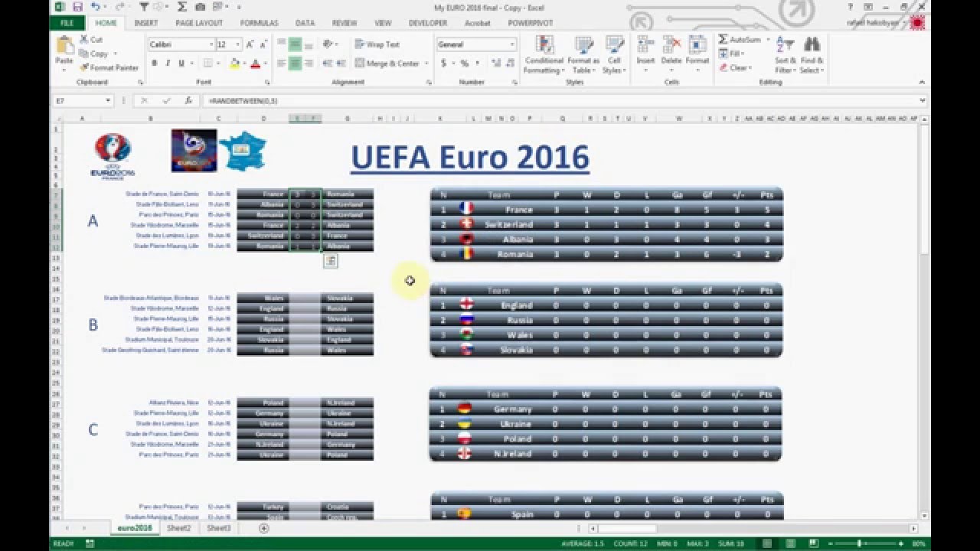Open the font name Calibri dropdown

211,44
